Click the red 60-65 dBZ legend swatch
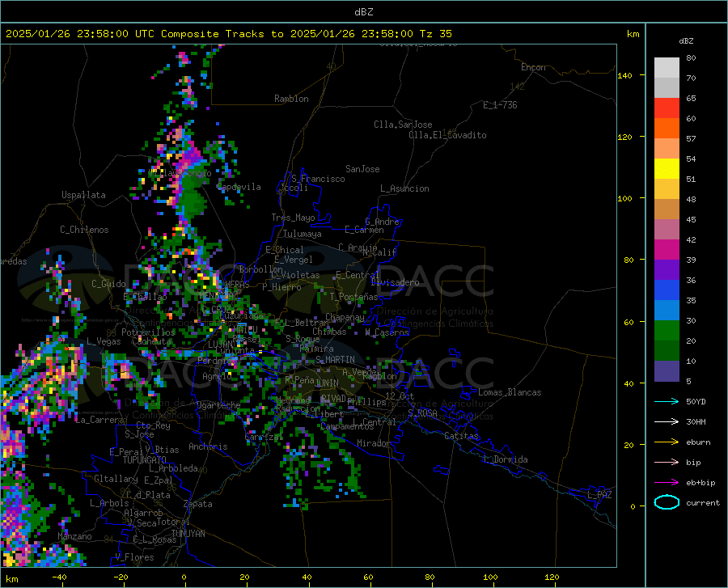Image resolution: width=728 pixels, height=588 pixels. pos(667,108)
